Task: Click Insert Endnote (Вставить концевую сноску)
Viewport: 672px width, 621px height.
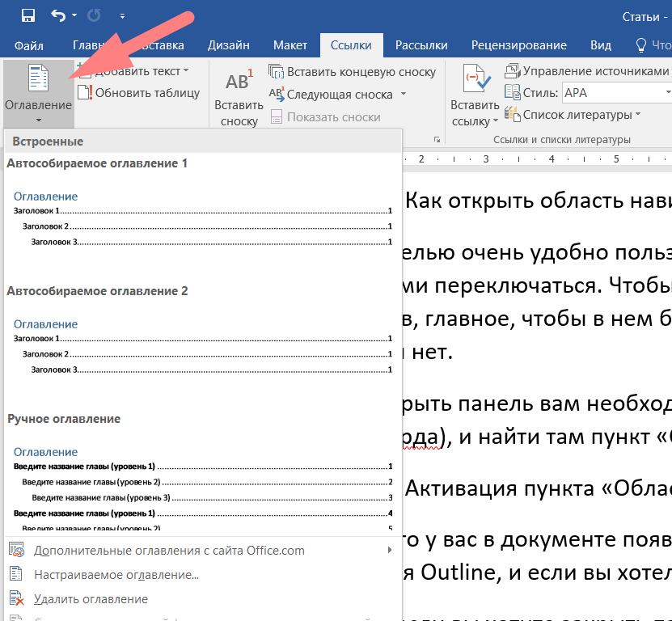Action: pos(353,72)
